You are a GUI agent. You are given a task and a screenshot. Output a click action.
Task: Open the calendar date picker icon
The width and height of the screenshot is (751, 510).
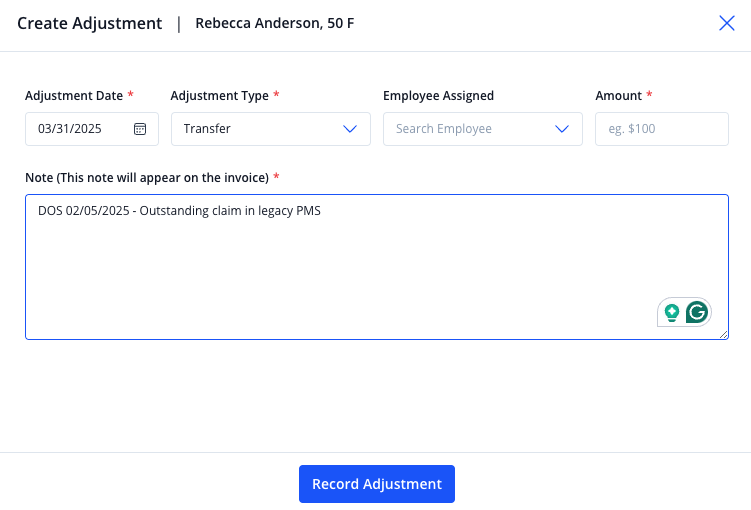[x=140, y=129]
